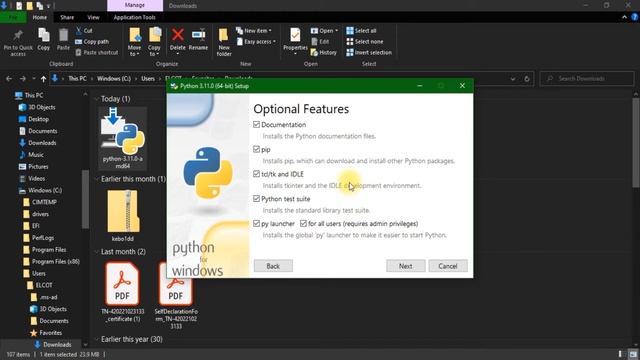Click Invert selection in ribbon
Viewport: 640px width, 360px height.
(369, 53)
